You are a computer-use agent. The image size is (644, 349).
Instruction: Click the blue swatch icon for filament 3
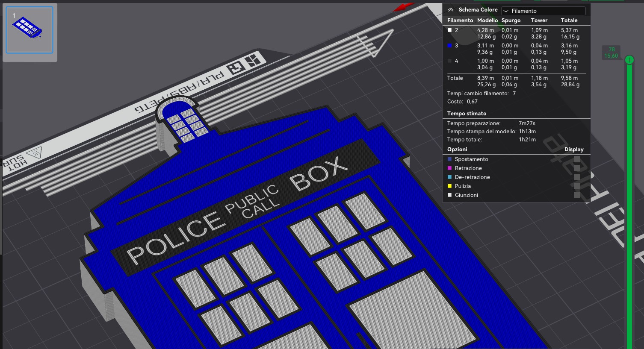(449, 45)
